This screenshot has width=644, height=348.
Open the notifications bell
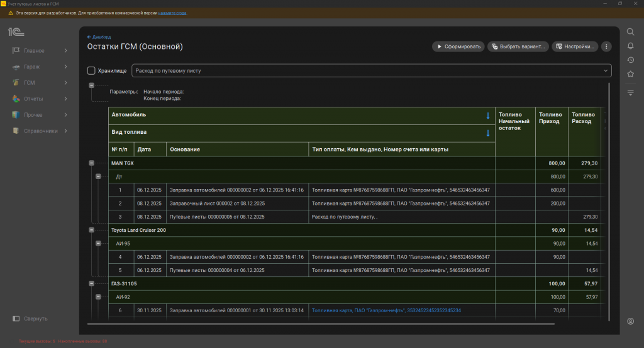[x=630, y=46]
